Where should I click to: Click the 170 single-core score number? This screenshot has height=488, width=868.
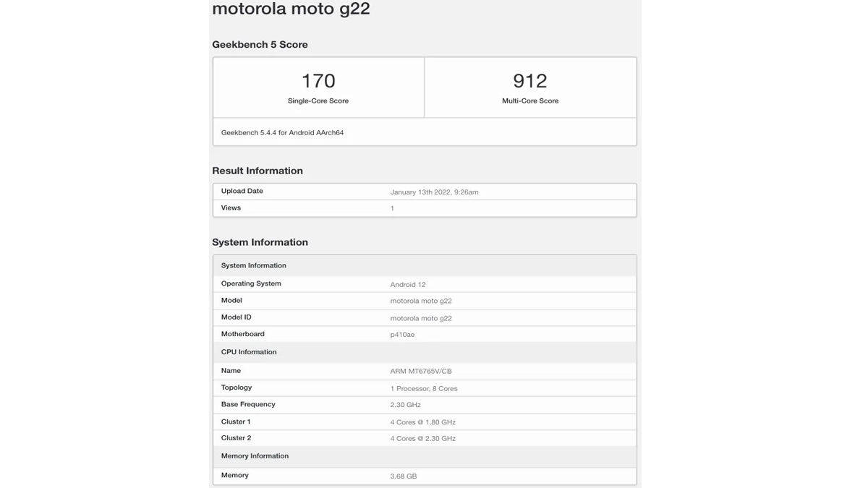[318, 80]
